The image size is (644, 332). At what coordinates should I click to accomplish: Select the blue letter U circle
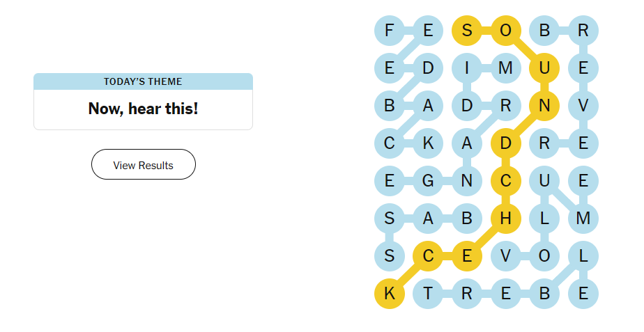(x=544, y=181)
